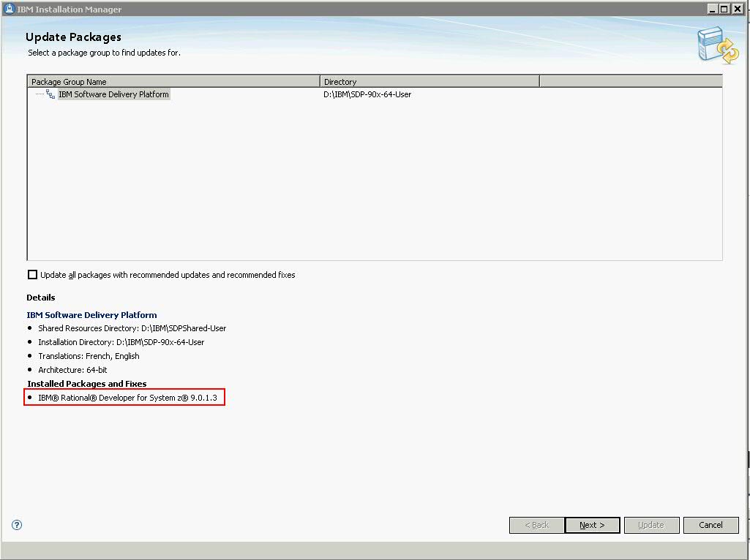Open the help question mark icon

(x=17, y=525)
